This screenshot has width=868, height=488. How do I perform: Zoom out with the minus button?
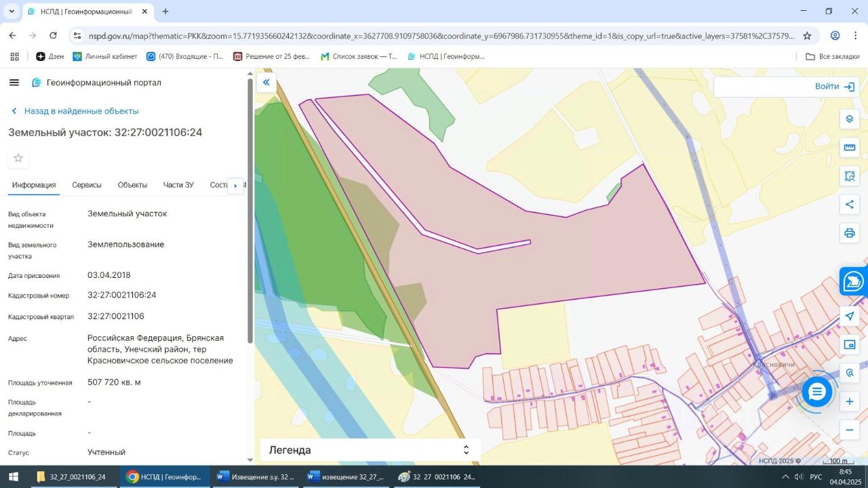point(849,430)
